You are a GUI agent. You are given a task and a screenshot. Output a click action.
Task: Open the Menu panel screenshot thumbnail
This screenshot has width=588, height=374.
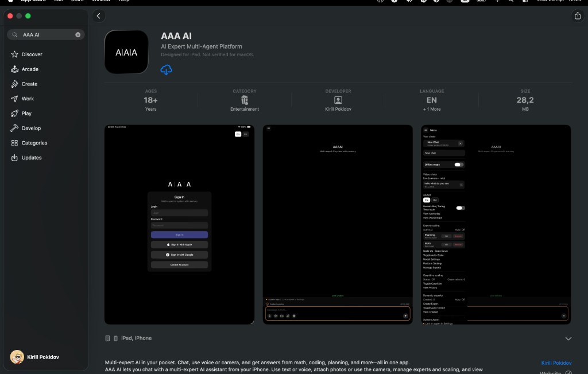coord(496,224)
